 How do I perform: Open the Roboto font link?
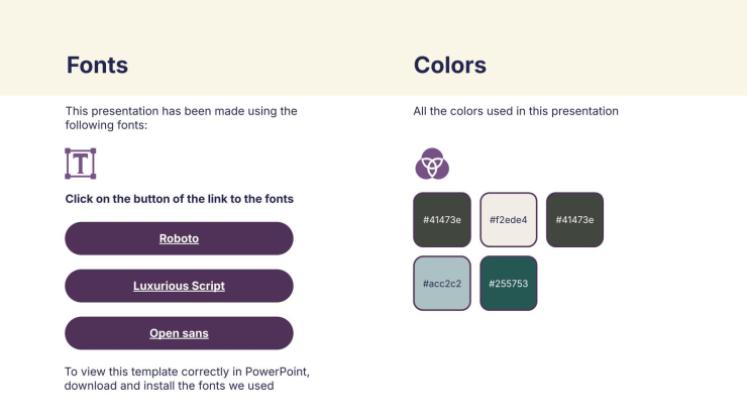click(x=179, y=239)
